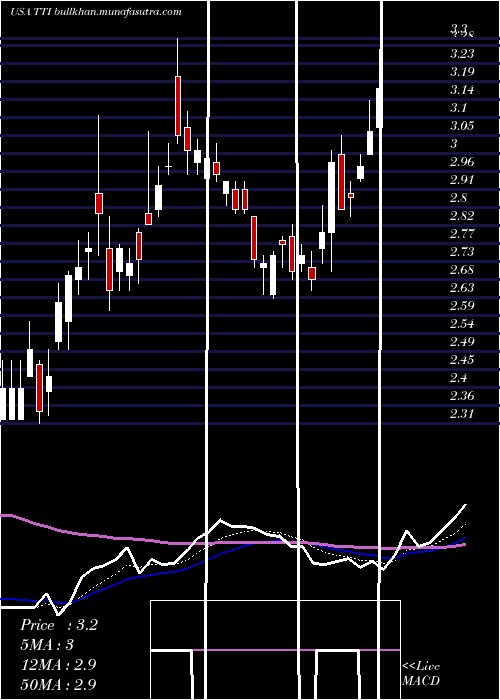The image size is (500, 700).
Task: Click the 2.59 price axis label
Action: click(462, 306)
